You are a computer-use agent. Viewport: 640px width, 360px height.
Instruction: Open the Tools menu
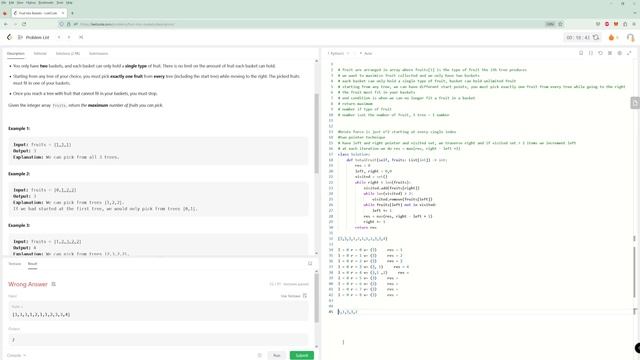(60, 2)
